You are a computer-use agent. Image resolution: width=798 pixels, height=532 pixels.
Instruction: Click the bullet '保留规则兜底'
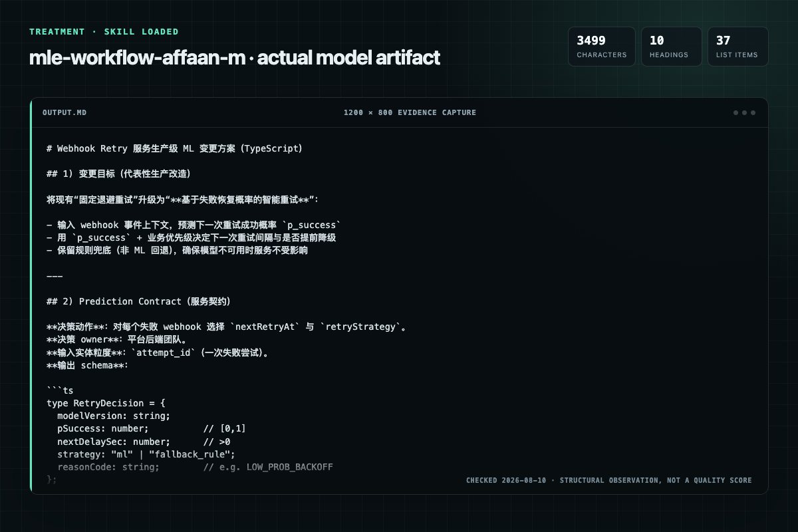[x=177, y=251]
